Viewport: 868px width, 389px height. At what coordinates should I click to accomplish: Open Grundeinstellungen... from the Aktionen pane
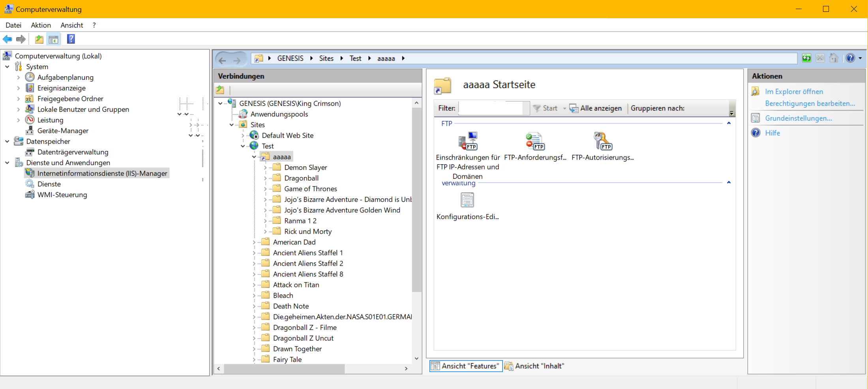(799, 118)
